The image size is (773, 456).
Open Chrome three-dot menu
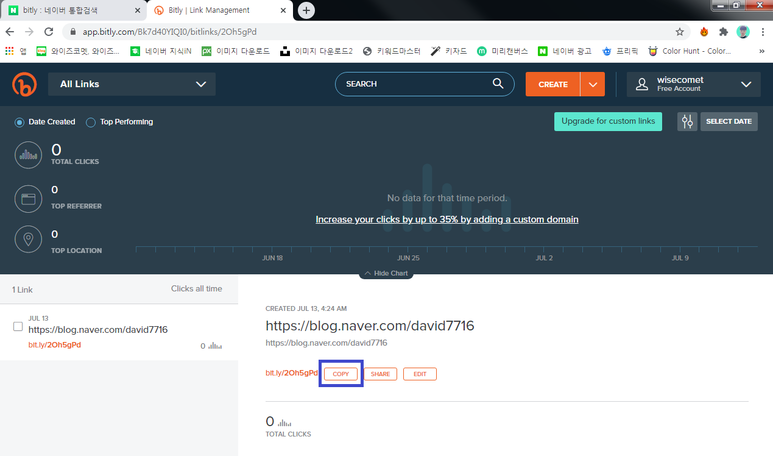[763, 32]
